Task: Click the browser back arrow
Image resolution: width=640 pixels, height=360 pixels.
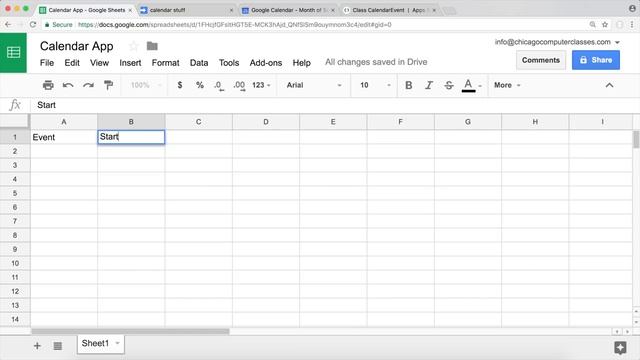Action: pyautogui.click(x=8, y=24)
